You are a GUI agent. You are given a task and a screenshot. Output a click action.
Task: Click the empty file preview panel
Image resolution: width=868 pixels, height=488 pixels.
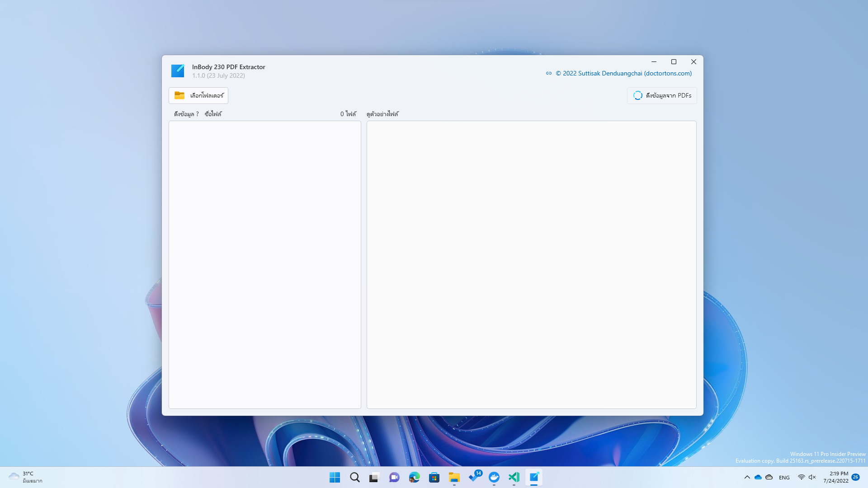pos(532,265)
